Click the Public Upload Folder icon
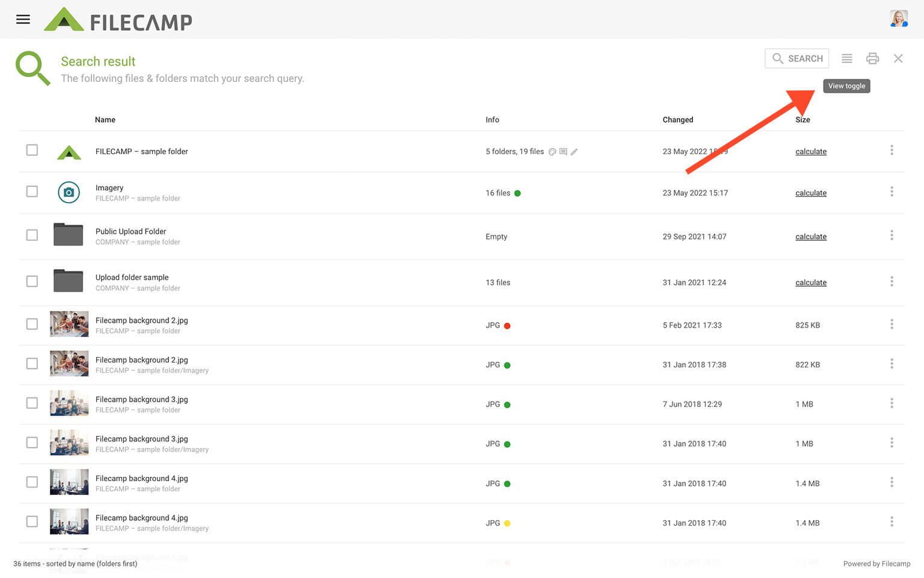 tap(68, 234)
